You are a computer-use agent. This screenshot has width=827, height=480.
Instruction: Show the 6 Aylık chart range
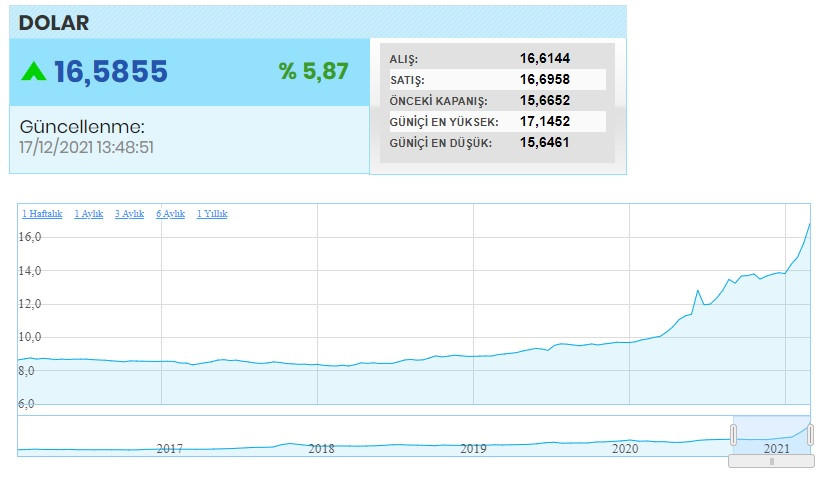click(170, 214)
